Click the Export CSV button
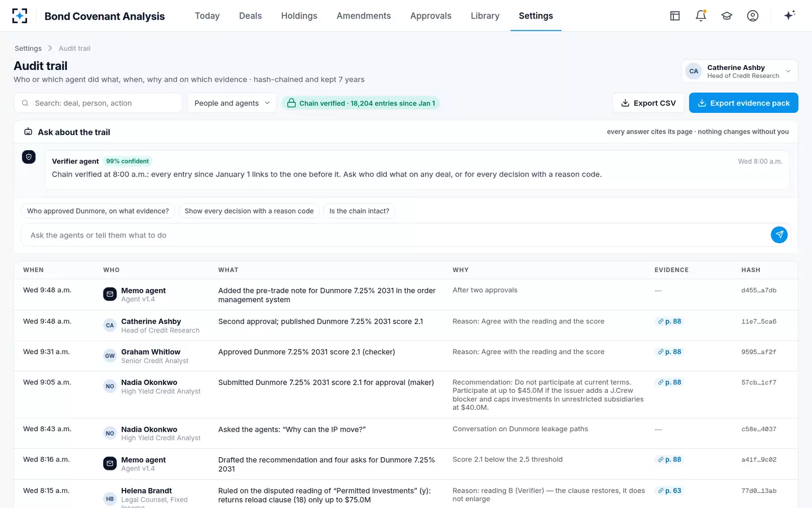The width and height of the screenshot is (812, 508). tap(648, 103)
